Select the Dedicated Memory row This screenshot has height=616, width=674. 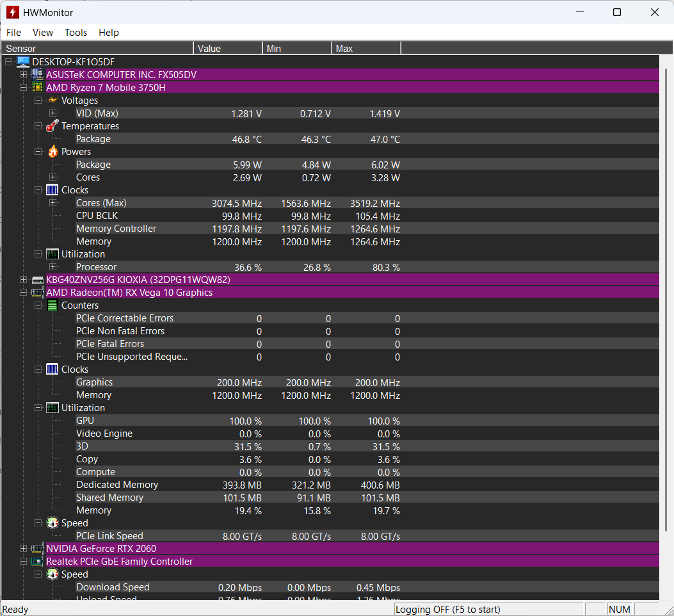tap(367, 485)
